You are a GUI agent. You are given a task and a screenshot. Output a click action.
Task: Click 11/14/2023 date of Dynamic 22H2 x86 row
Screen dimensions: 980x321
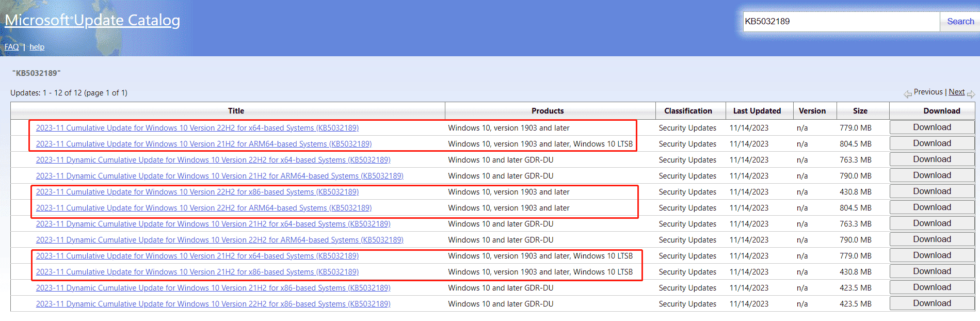[x=749, y=304]
